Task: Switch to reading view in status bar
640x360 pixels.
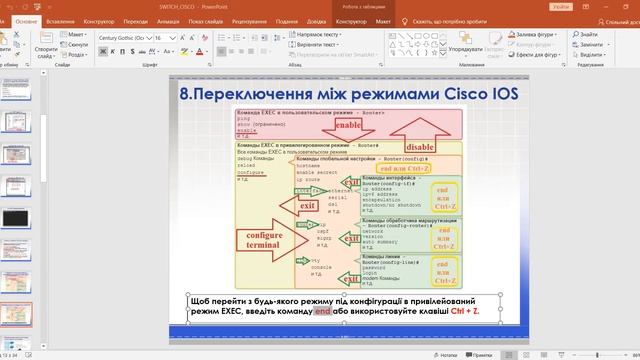Action: tap(544, 355)
